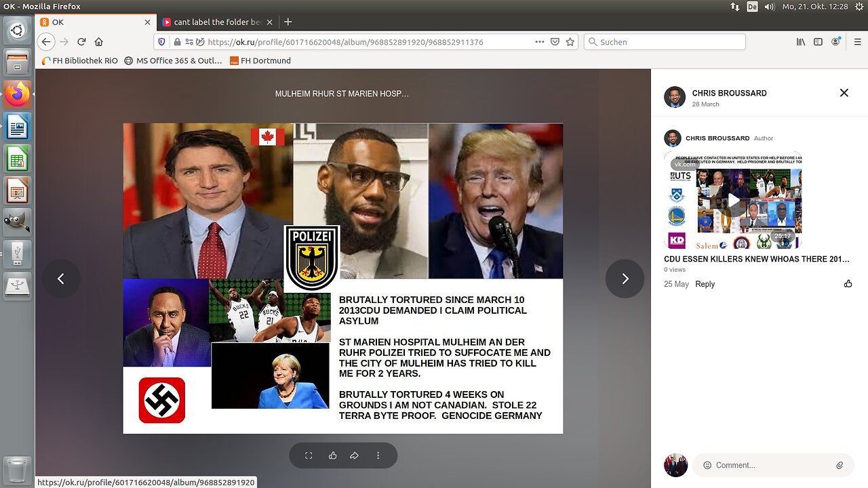The height and width of the screenshot is (488, 868).
Task: Open LibreOffice Writer in dock
Action: 17,127
